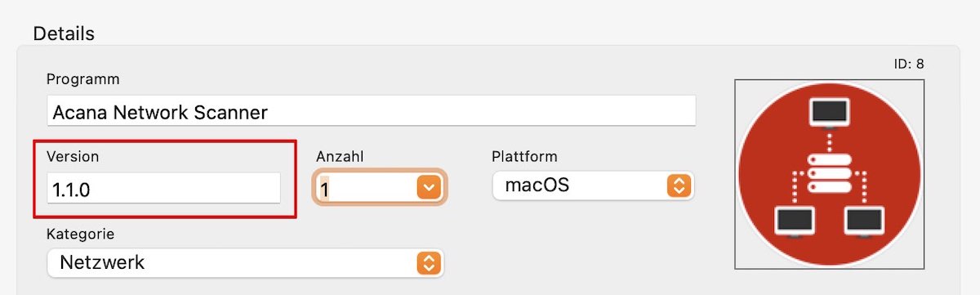Image resolution: width=980 pixels, height=295 pixels.
Task: Click the top monitor in the network icon
Action: click(830, 112)
